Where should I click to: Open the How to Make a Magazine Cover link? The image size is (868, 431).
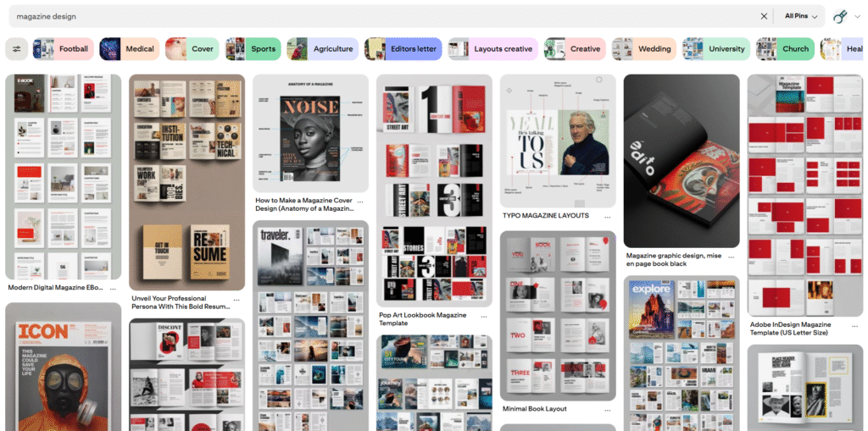304,205
